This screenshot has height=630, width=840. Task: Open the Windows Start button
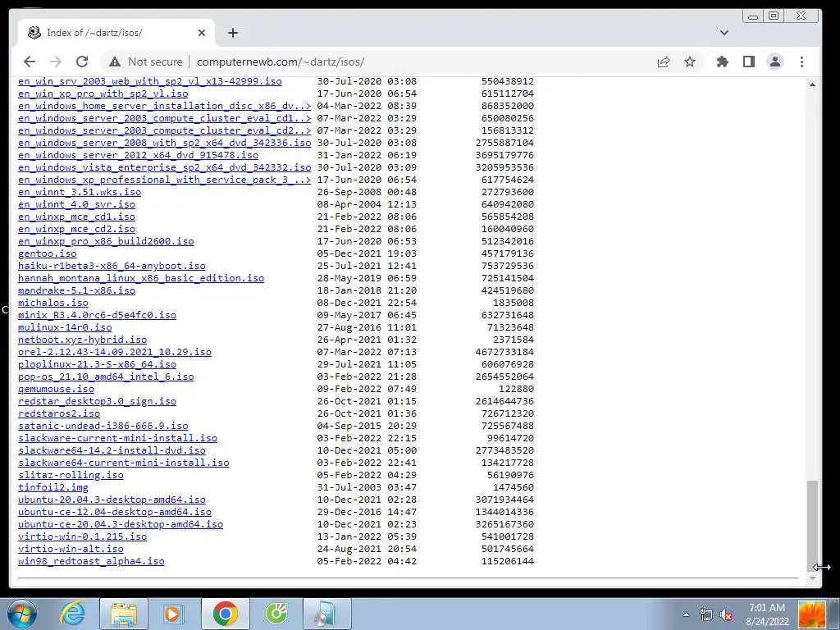[22, 614]
